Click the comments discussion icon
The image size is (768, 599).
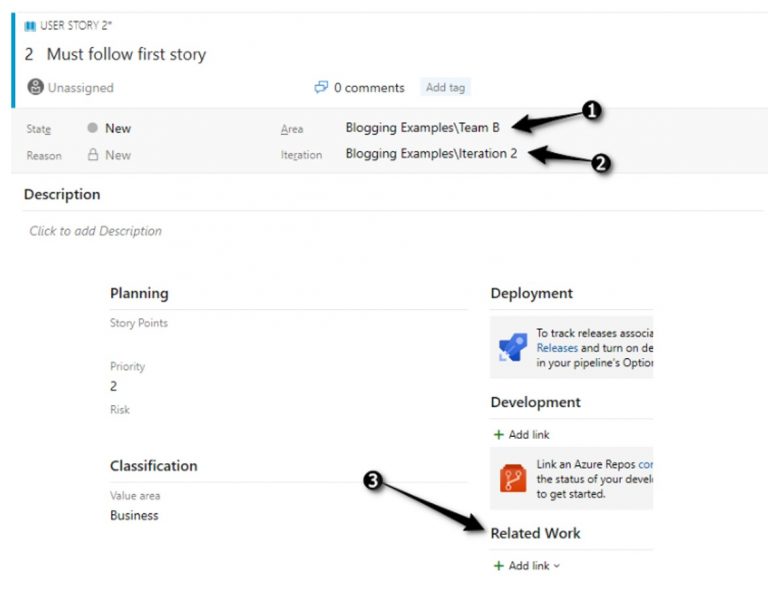[321, 87]
